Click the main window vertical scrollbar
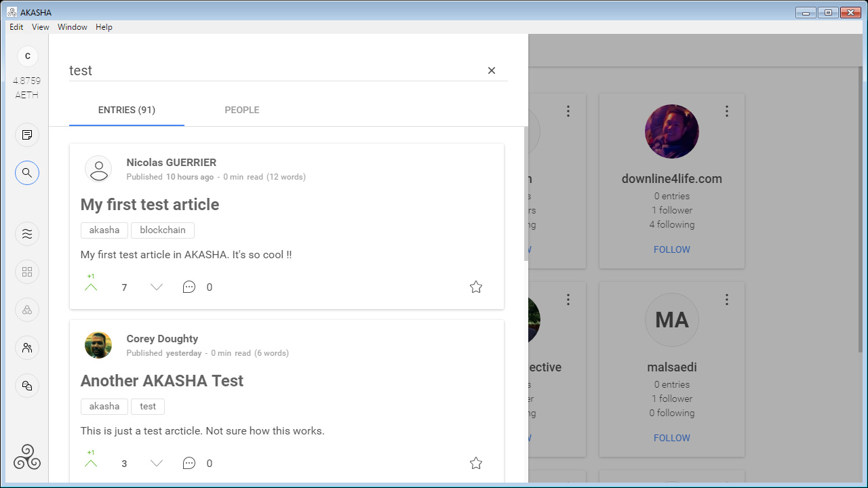Viewport: 868px width, 488px height. tap(862, 209)
